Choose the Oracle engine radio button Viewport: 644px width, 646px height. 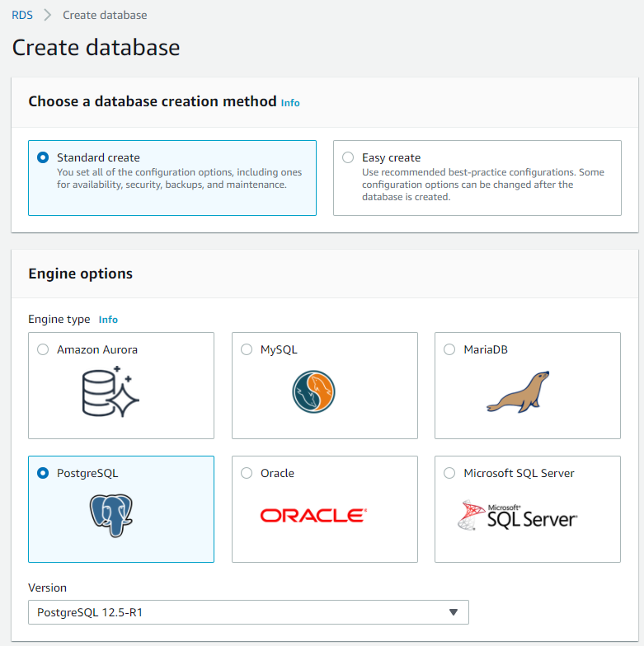tap(247, 473)
